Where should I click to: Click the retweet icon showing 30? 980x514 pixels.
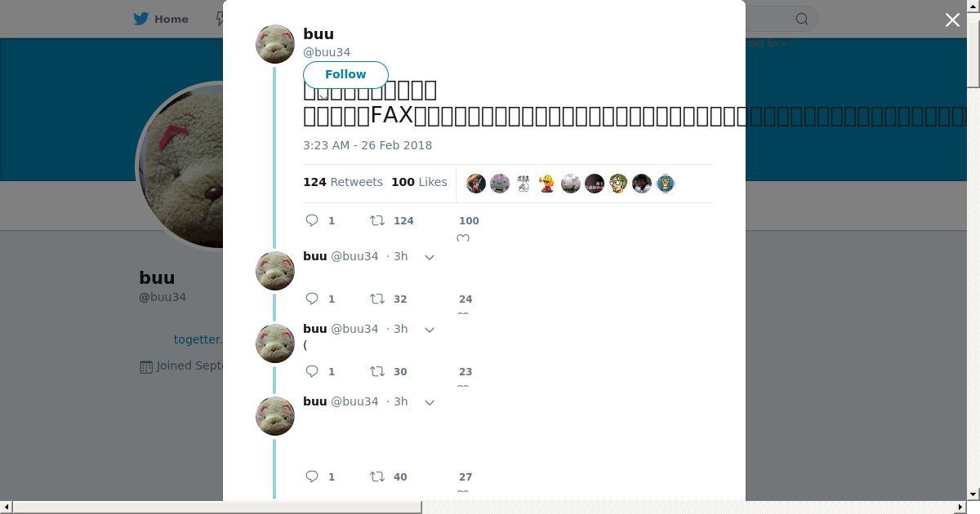tap(377, 371)
